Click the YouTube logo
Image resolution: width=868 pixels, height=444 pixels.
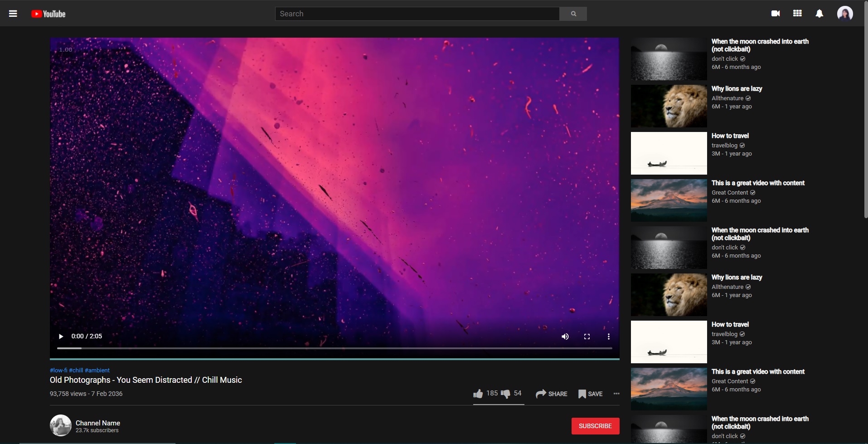(x=48, y=14)
